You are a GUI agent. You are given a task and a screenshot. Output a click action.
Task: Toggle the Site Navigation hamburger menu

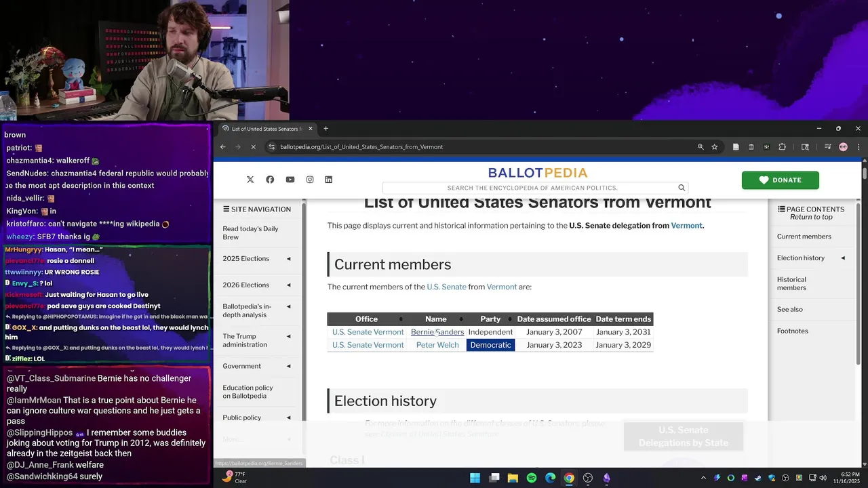(226, 209)
